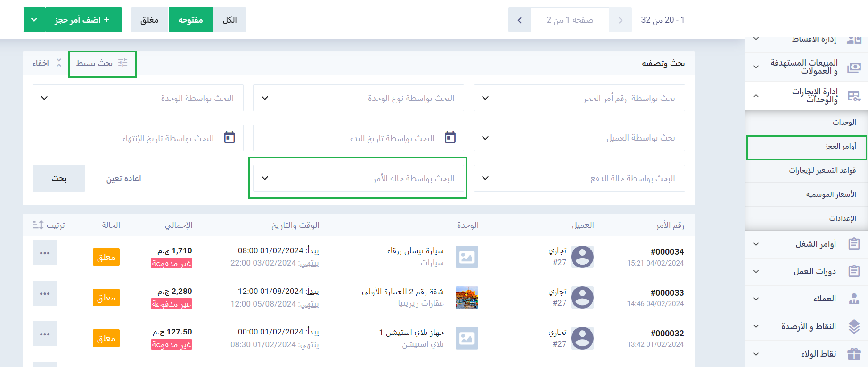Open the three-dots menu for order #000034
This screenshot has height=367, width=868.
coord(45,253)
